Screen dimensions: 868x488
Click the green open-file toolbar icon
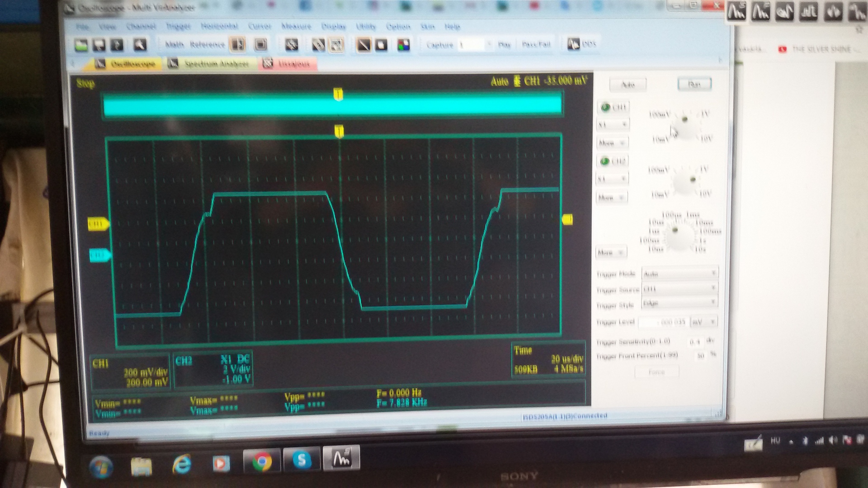[x=81, y=45]
